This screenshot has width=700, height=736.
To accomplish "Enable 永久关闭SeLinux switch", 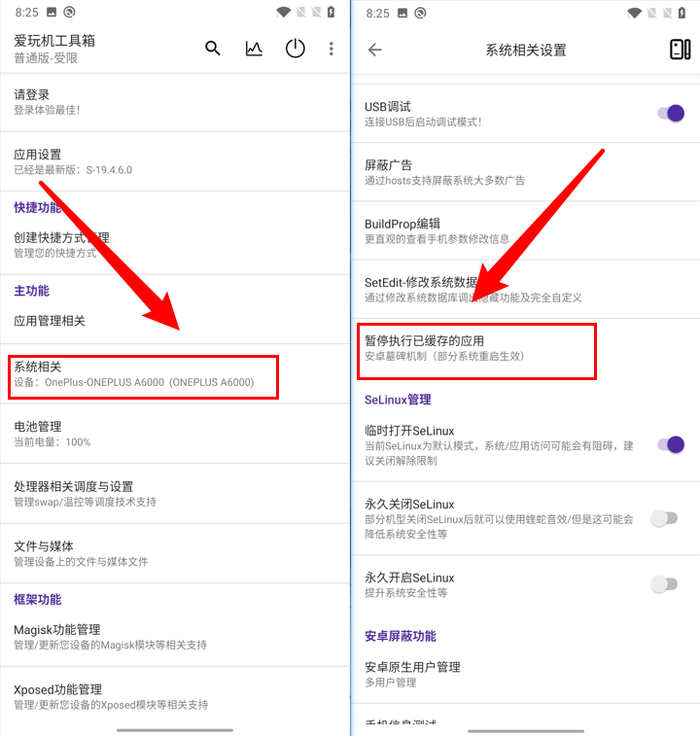I will click(x=664, y=518).
